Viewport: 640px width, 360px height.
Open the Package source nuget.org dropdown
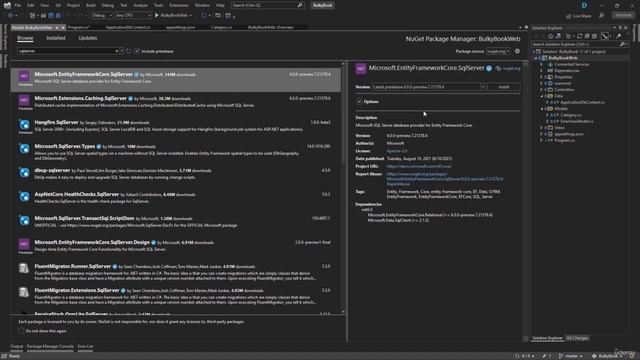point(498,51)
